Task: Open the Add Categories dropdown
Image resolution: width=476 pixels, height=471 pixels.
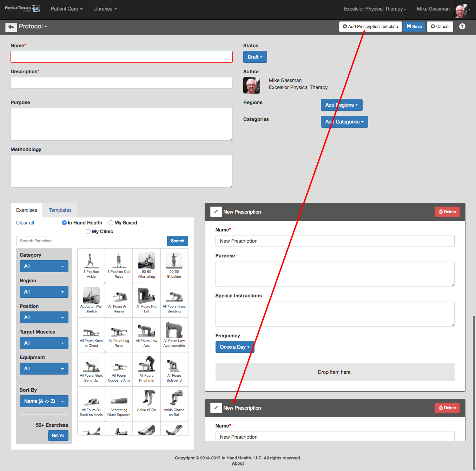Action: pyautogui.click(x=344, y=122)
